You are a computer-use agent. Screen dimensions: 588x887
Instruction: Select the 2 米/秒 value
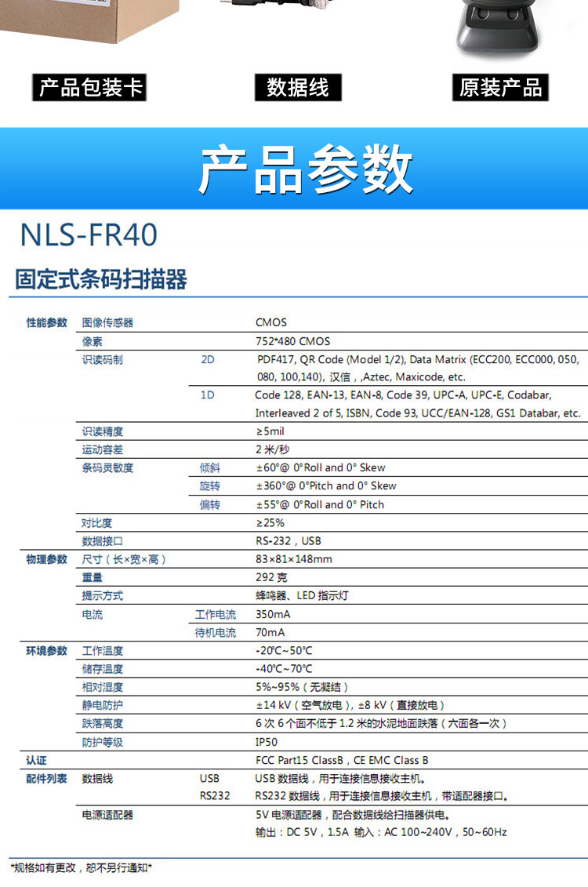tap(273, 449)
